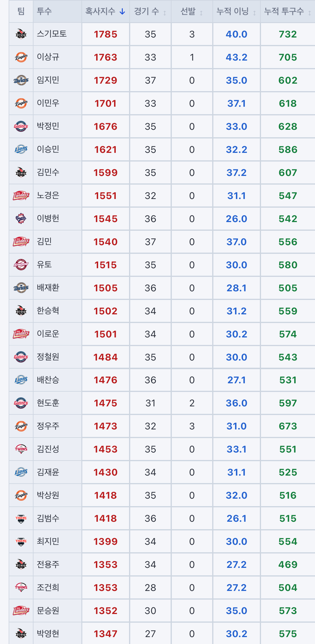Sort table by 누적 이닝 column
Viewport: 315px width, 644px height.
pos(236,12)
